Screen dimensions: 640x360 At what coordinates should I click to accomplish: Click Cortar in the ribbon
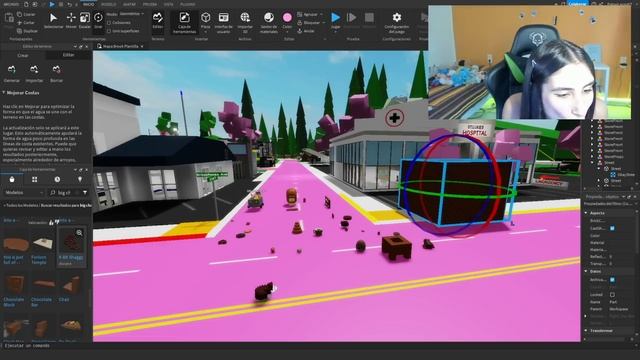tap(27, 22)
